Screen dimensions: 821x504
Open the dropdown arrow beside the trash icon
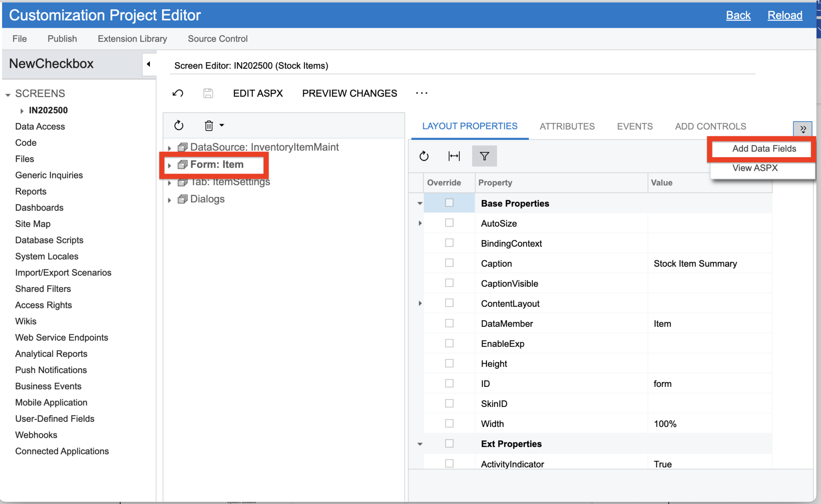tap(221, 125)
